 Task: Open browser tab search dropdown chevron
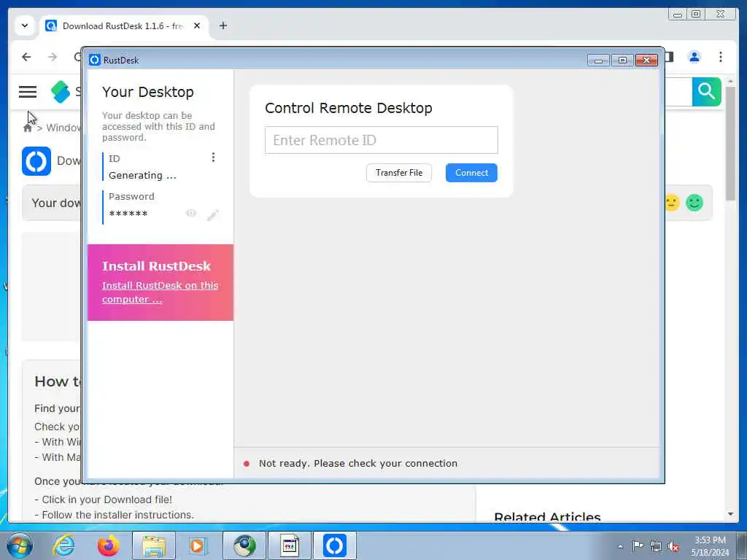(x=25, y=26)
